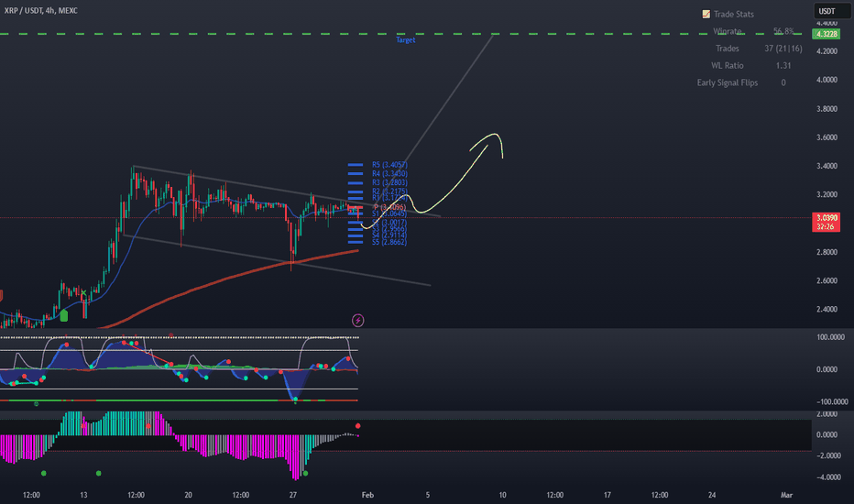Screen dimensions: 854x504
Task: Click the Trade Stats heading
Action: tap(734, 14)
